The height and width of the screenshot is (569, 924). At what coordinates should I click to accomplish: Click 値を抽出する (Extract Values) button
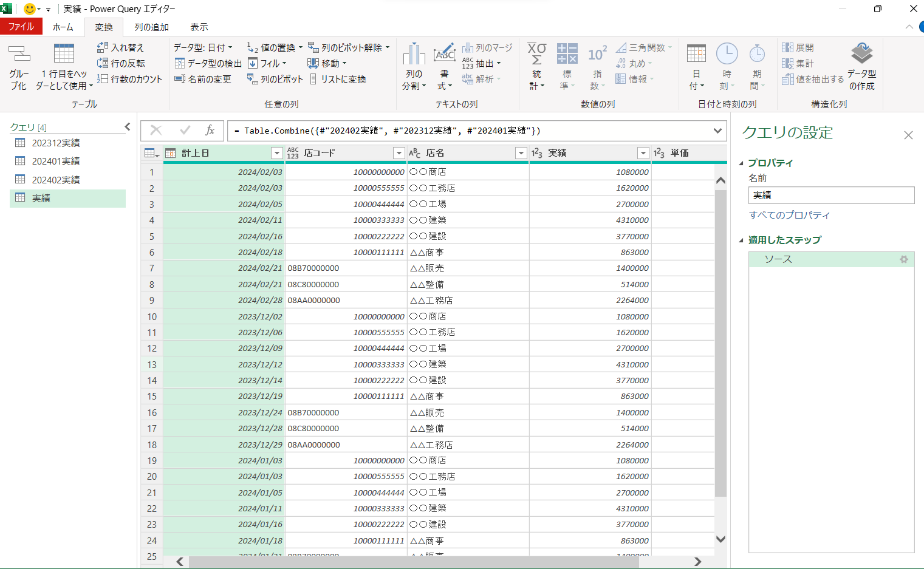pyautogui.click(x=813, y=79)
